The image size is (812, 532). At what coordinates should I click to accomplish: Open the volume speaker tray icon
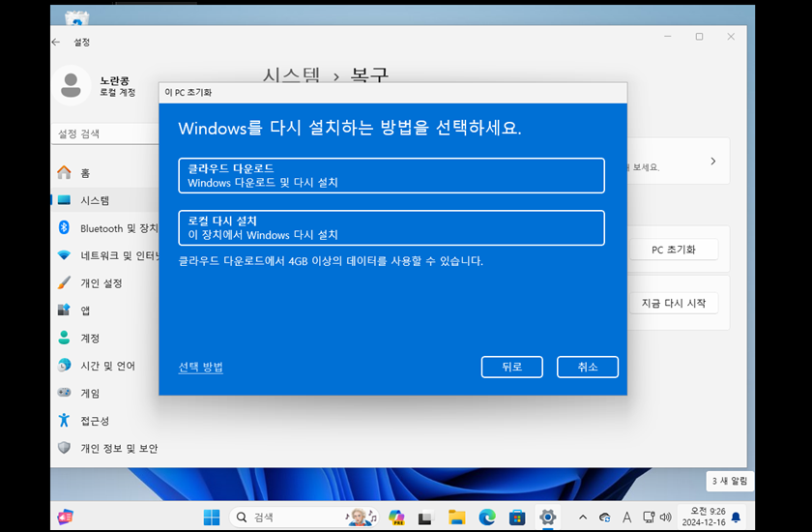point(665,517)
